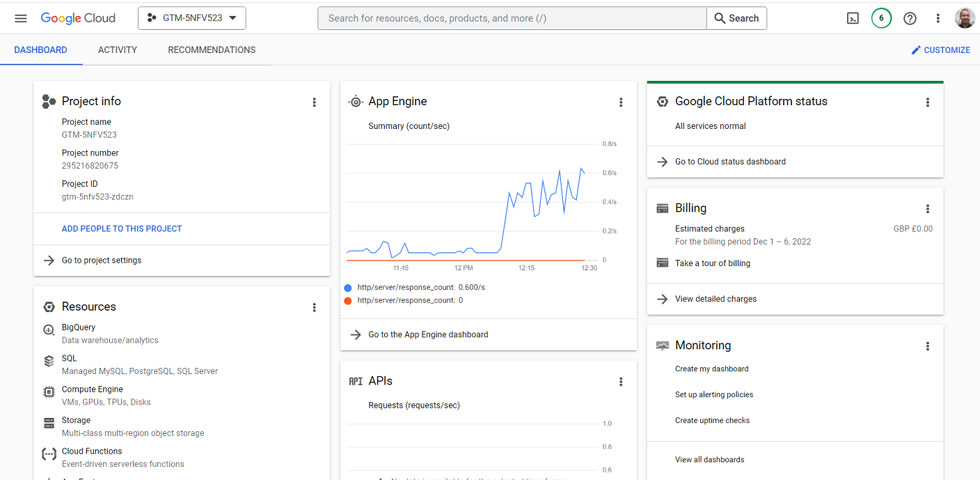
Task: Click the Search button
Action: point(736,18)
